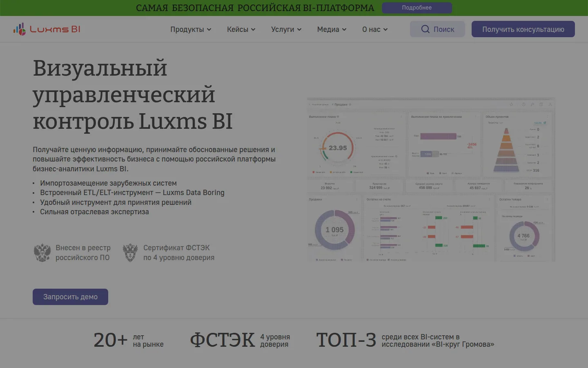Expand the Продукты dropdown menu
588x368 pixels.
click(191, 29)
